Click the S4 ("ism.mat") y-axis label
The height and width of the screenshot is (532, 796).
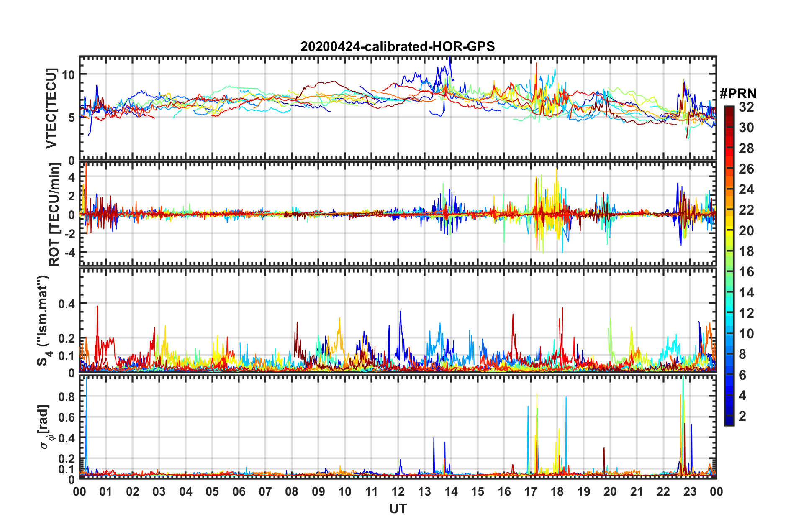(x=44, y=320)
